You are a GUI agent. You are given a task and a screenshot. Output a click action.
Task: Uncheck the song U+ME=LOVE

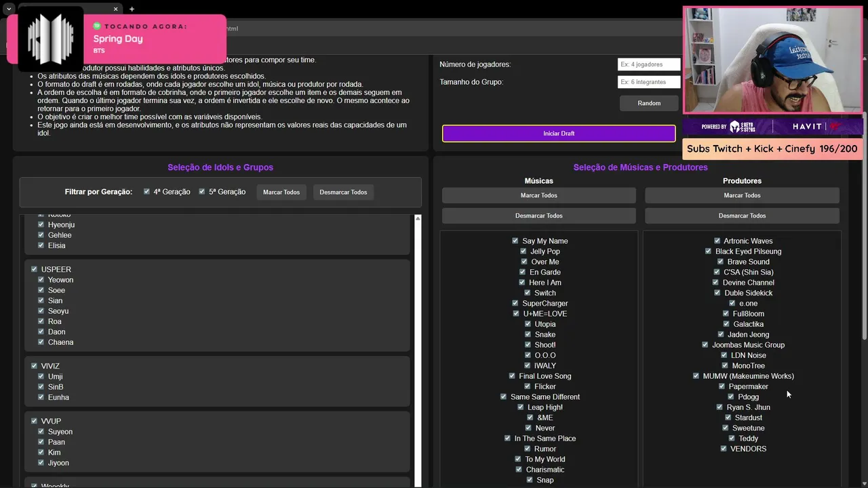pyautogui.click(x=516, y=314)
